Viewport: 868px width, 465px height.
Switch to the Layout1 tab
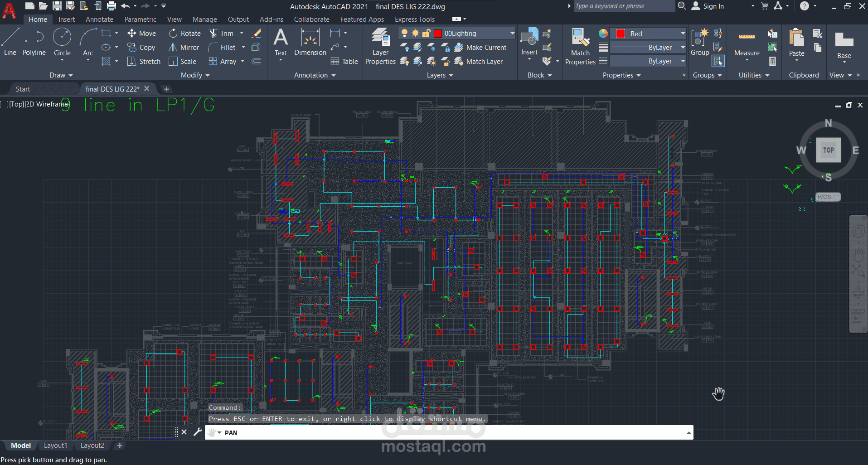click(x=55, y=446)
